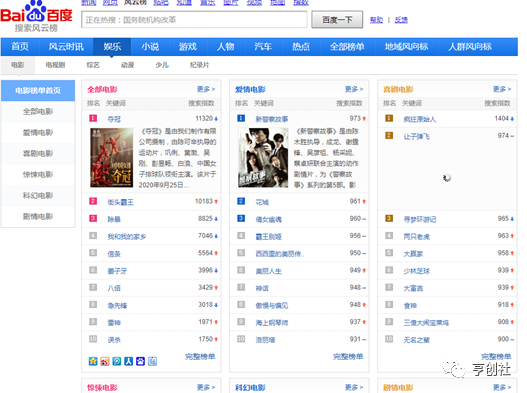Click the 百度一下 search button
Viewport: 527px width, 393px height.
(337, 20)
